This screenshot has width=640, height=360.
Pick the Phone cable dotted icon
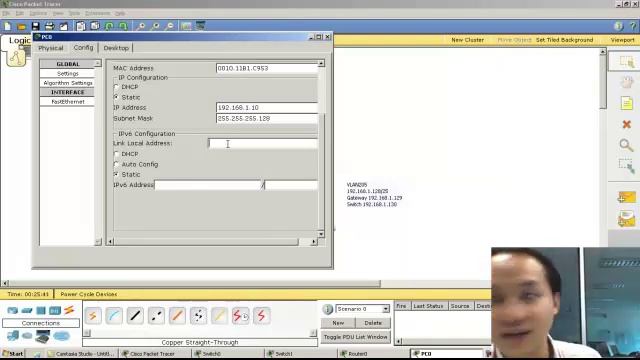pos(198,316)
